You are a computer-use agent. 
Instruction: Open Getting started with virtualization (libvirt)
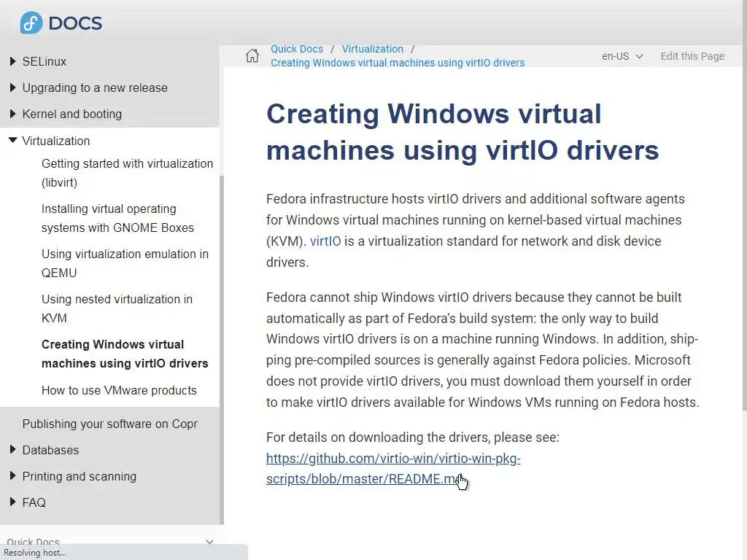point(127,173)
